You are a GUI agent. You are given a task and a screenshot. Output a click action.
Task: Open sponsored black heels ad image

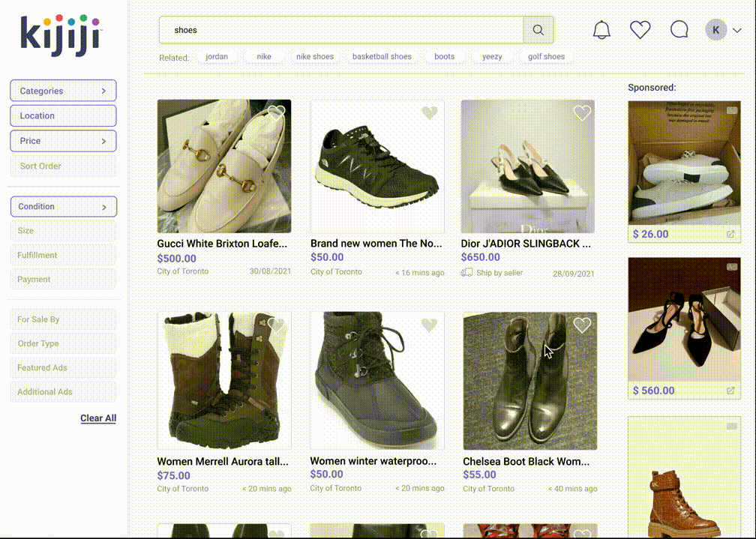tap(684, 319)
